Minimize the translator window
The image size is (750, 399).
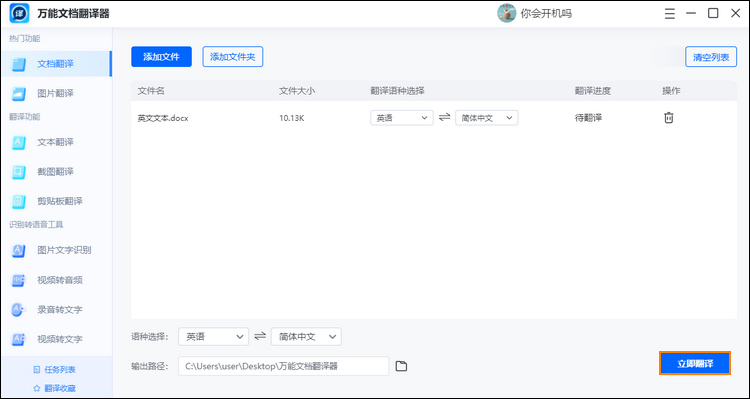point(691,13)
